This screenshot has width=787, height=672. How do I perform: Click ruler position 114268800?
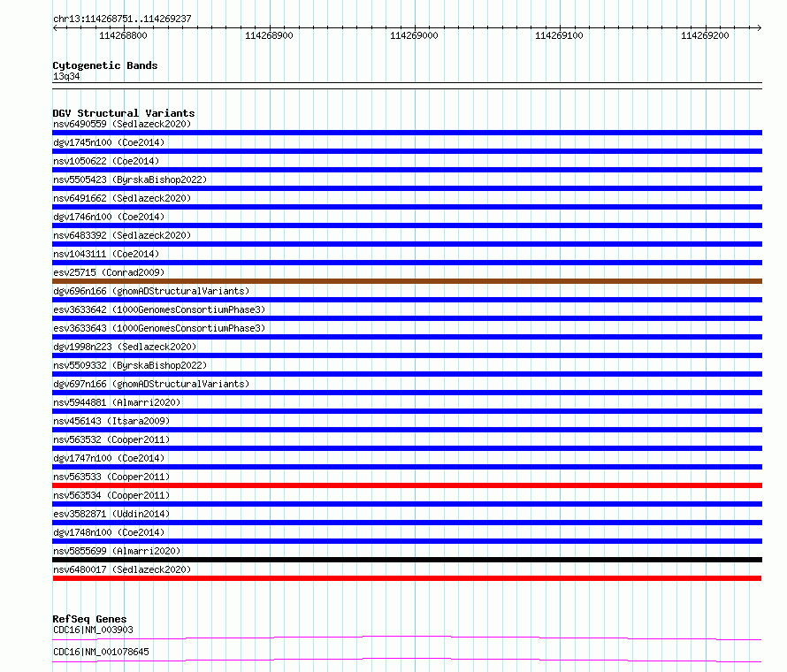point(123,35)
